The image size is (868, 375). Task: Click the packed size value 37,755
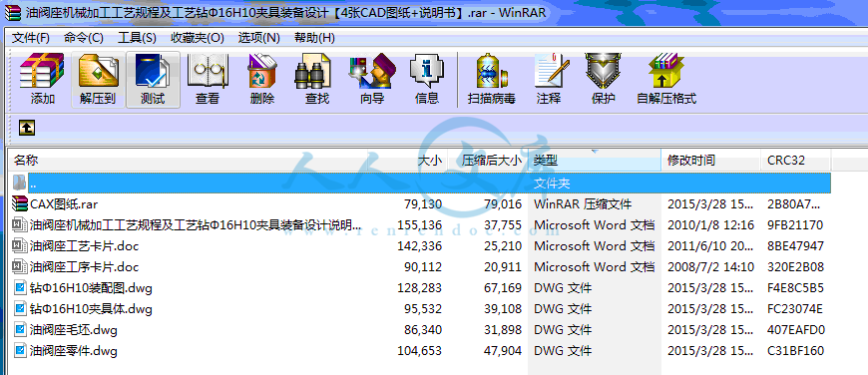(502, 225)
